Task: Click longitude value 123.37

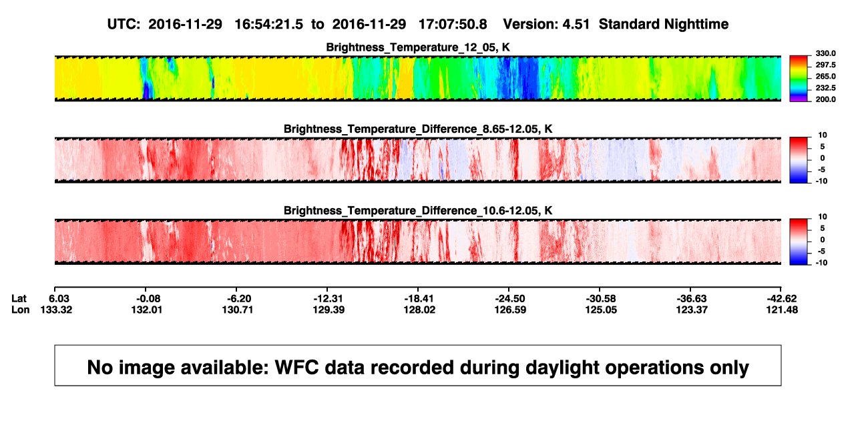Action: pos(691,310)
